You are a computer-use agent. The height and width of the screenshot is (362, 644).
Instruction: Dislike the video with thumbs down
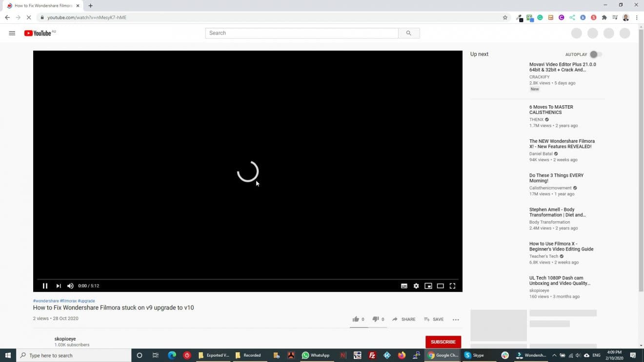click(376, 319)
